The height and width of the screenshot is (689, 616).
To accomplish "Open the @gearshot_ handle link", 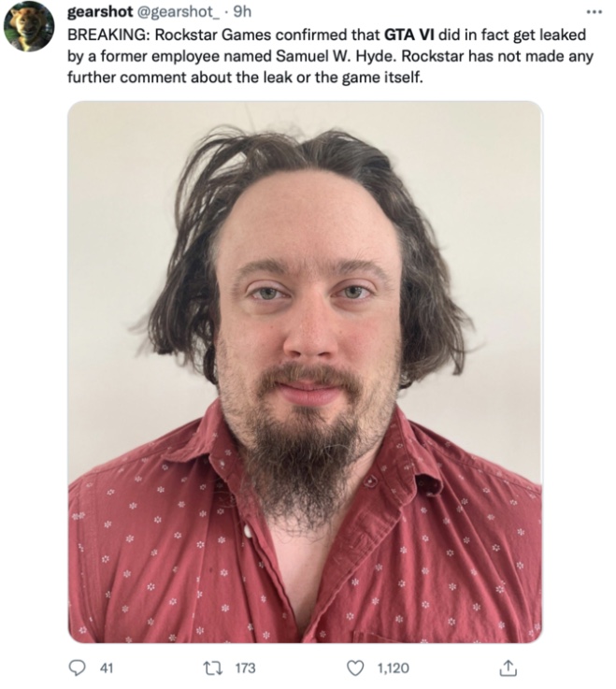I will [x=179, y=12].
